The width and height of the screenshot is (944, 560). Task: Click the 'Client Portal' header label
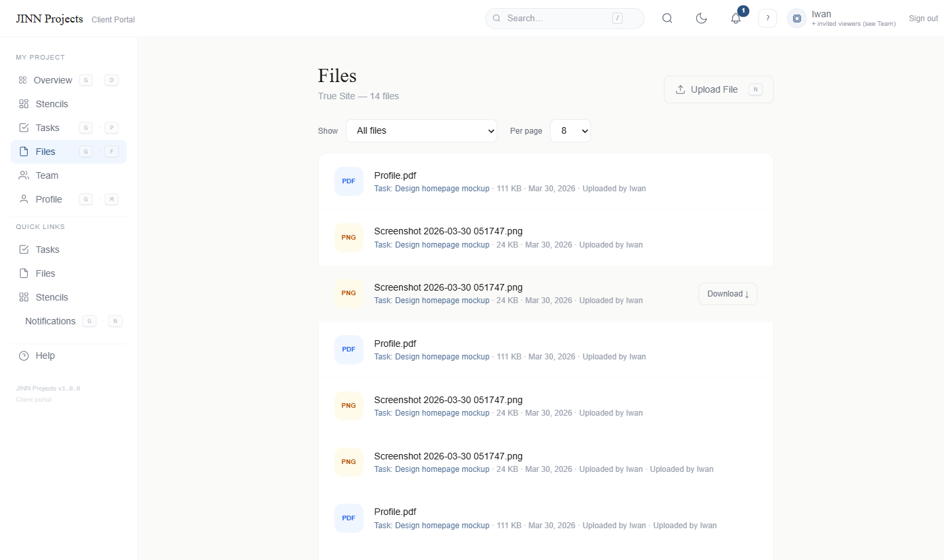point(113,20)
